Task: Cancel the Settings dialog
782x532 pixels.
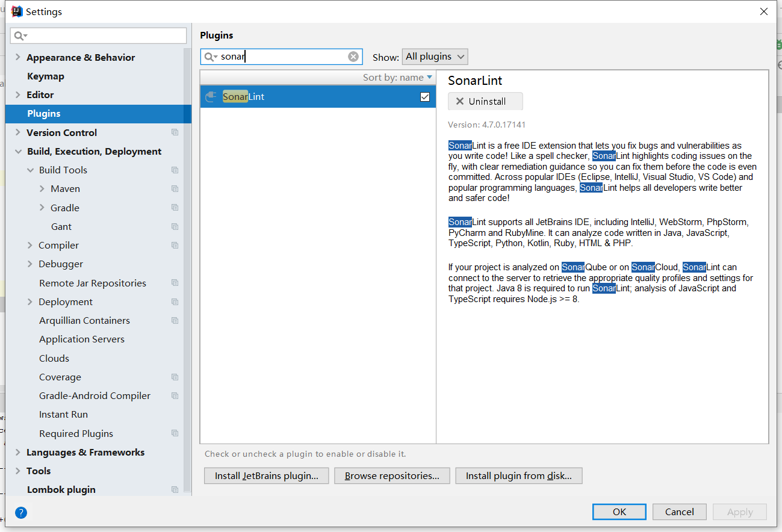Action: coord(680,512)
